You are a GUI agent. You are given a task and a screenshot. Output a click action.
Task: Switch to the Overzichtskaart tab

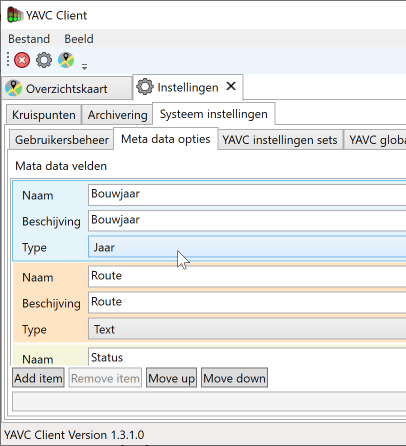tap(67, 89)
